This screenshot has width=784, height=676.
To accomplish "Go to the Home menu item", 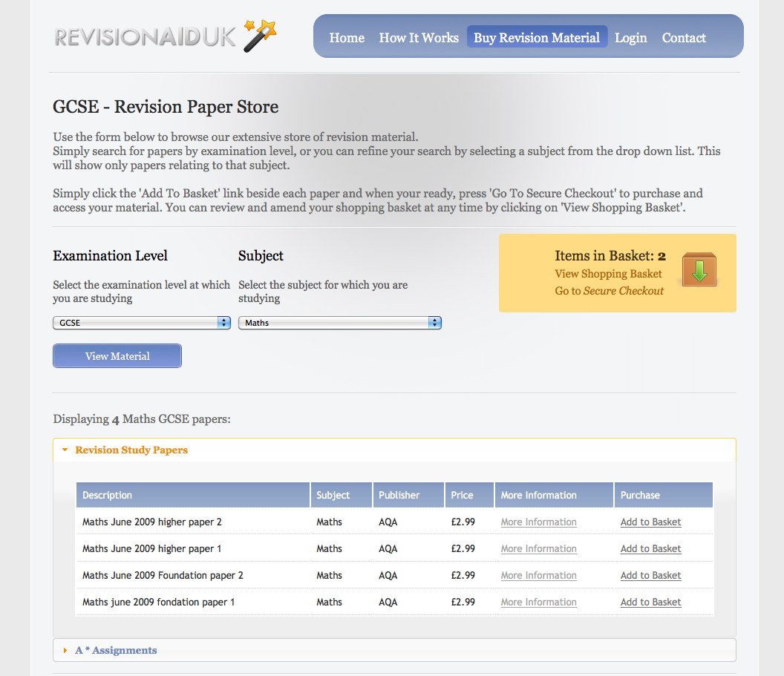I will [x=347, y=38].
